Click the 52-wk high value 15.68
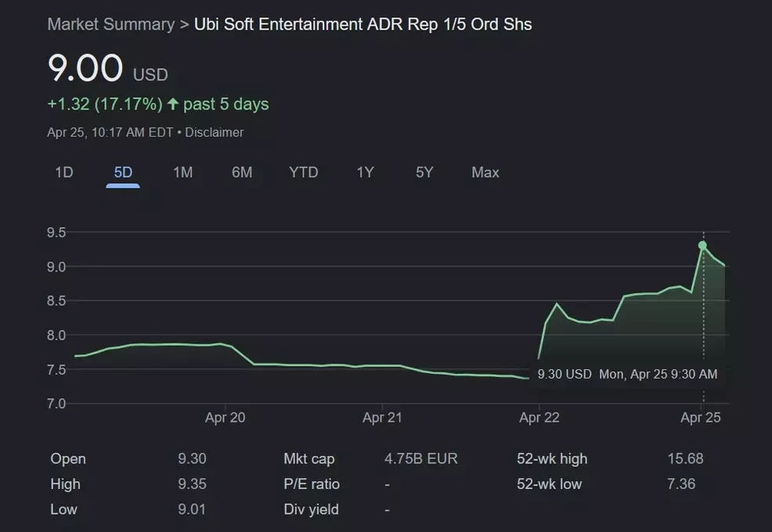772x532 pixels. point(684,458)
